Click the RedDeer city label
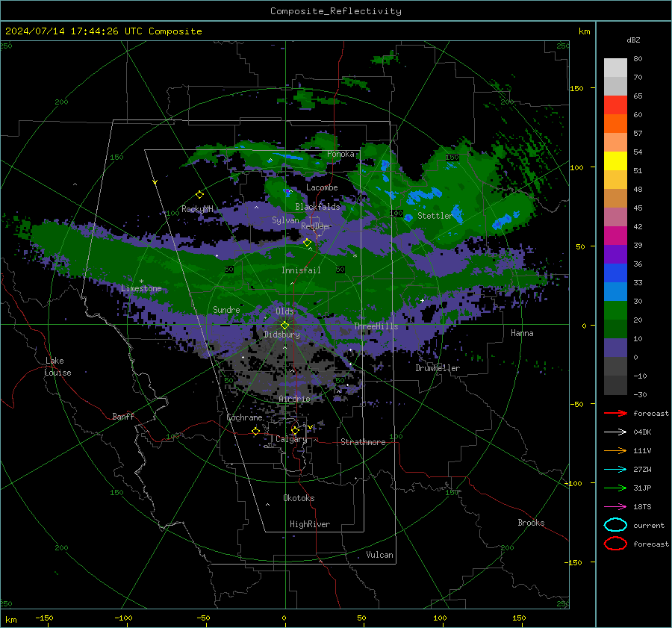Viewport: 672px width, 628px height. pyautogui.click(x=317, y=226)
